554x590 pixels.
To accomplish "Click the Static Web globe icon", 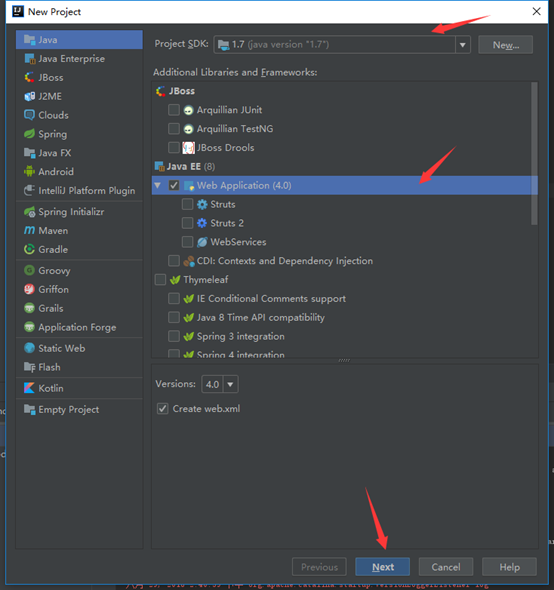I will pyautogui.click(x=29, y=348).
